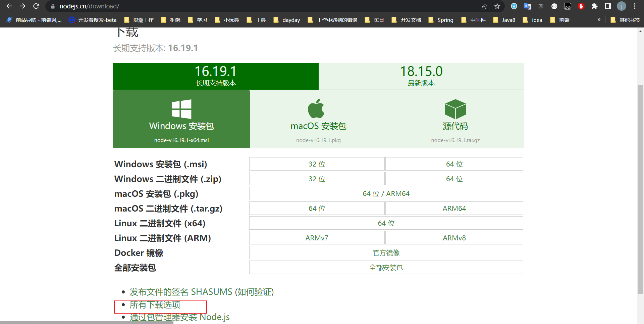Download Linux ARMv7 binary
The image size is (644, 324).
point(317,238)
